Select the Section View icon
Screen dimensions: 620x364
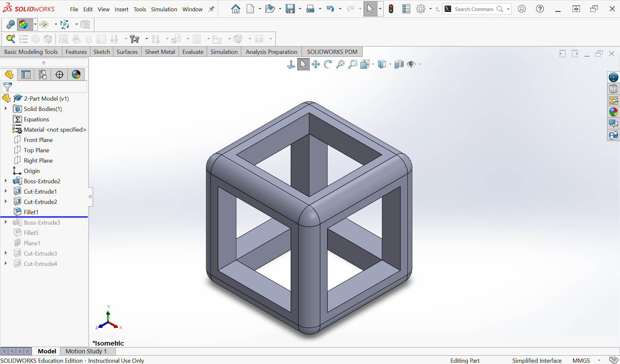(399, 64)
